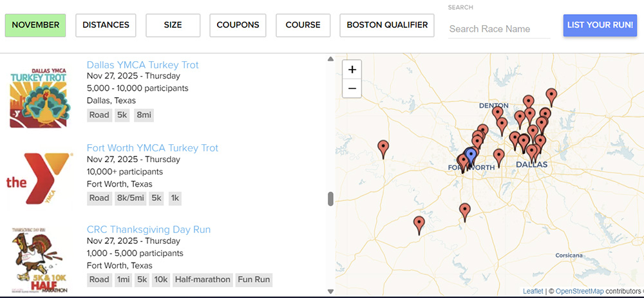Zoom out the map with minus
The image size is (644, 298).
352,88
